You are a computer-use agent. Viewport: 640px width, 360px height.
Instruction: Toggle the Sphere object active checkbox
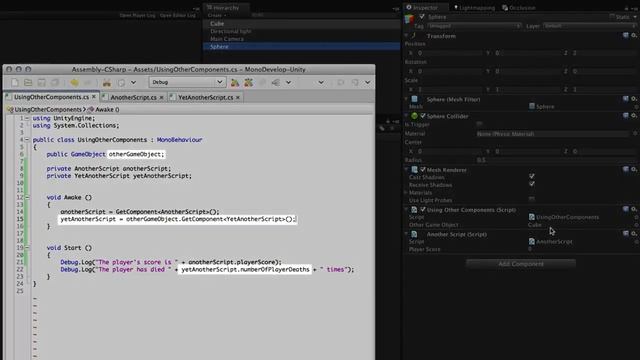coord(422,17)
